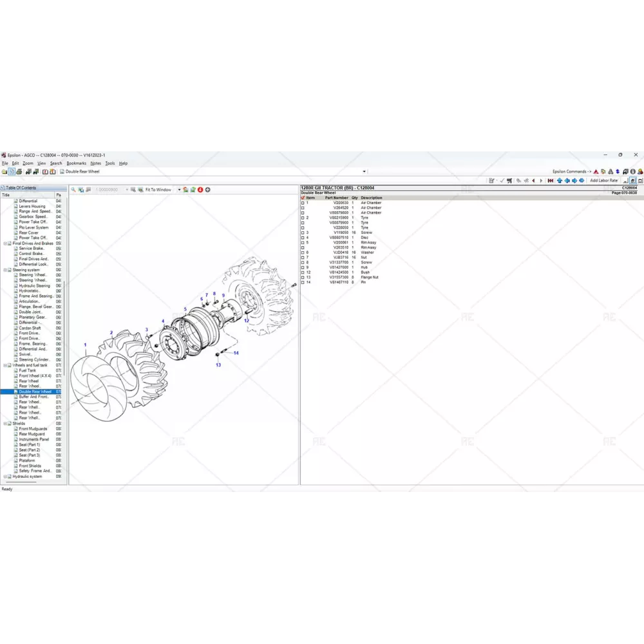The width and height of the screenshot is (644, 644).
Task: Open the Fit To Window zoom dropdown
Action: click(179, 190)
